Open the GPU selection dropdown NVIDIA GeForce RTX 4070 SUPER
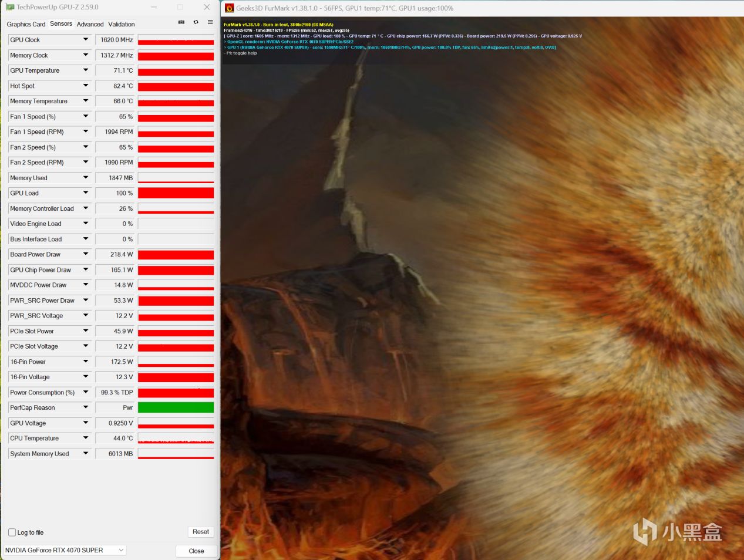This screenshot has height=560, width=744. click(65, 550)
